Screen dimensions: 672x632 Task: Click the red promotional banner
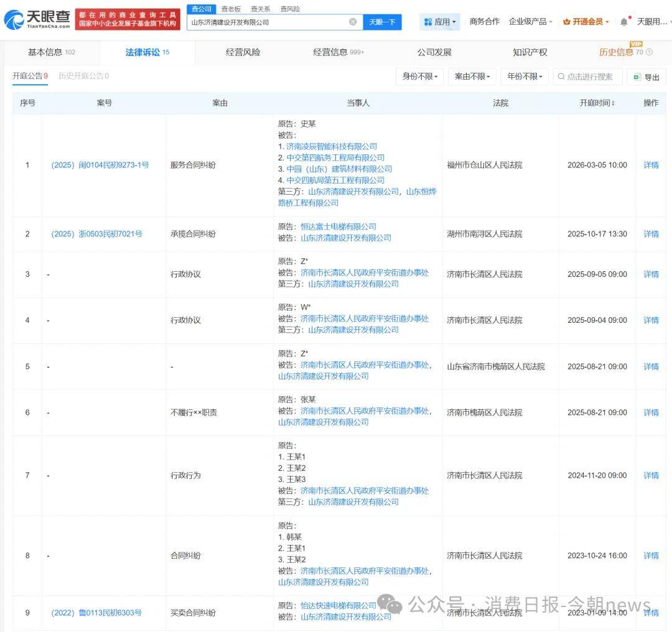(x=128, y=19)
